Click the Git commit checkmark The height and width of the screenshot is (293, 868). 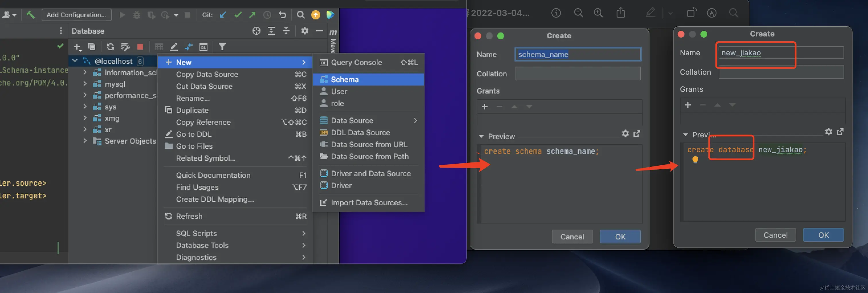click(x=238, y=15)
